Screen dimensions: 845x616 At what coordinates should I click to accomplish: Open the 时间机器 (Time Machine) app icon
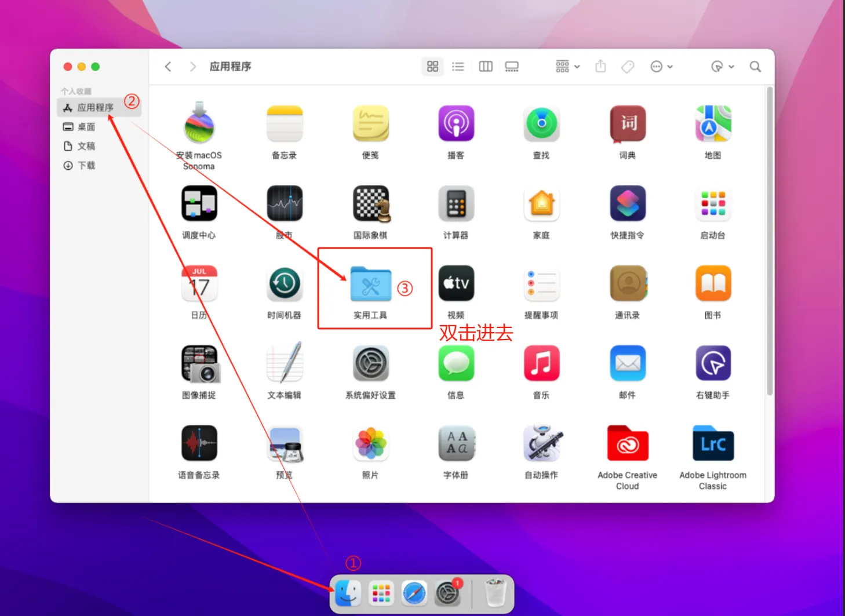284,284
